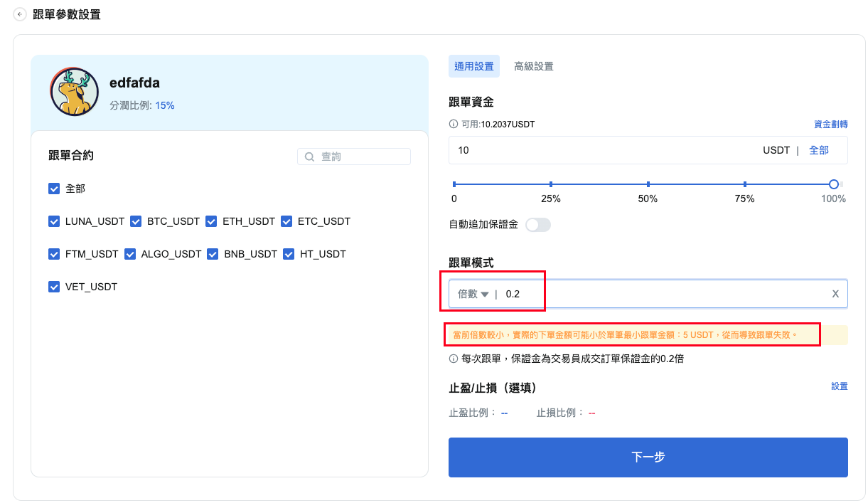Click the 止盈比例 label
Image resolution: width=868 pixels, height=503 pixels.
click(473, 413)
